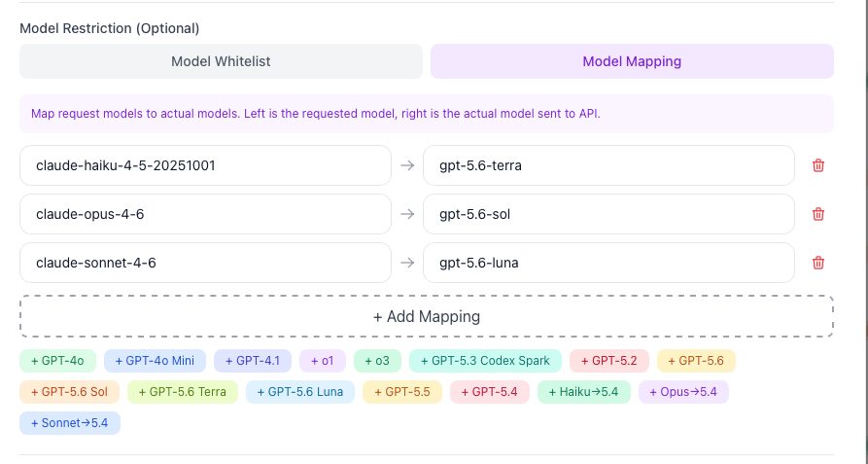The image size is (868, 464).
Task: Add the GPT-4.1 preset
Action: click(253, 361)
